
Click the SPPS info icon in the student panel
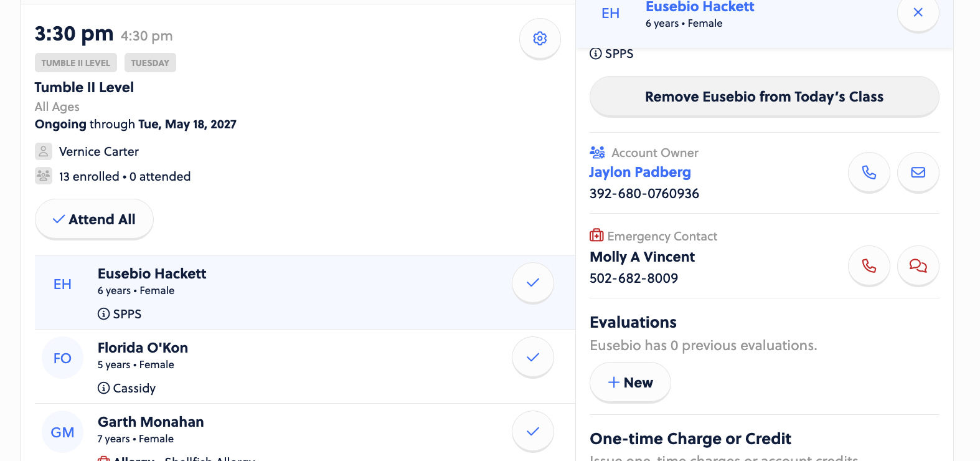[596, 54]
